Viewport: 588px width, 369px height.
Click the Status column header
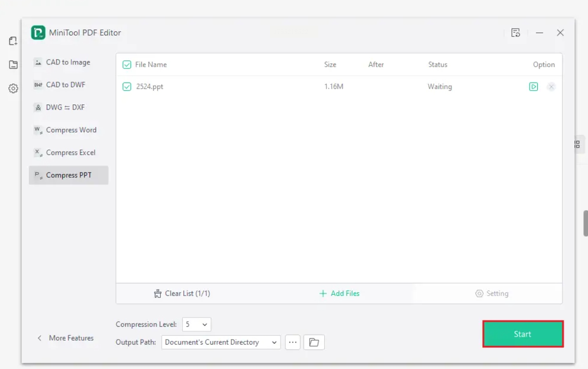click(438, 65)
